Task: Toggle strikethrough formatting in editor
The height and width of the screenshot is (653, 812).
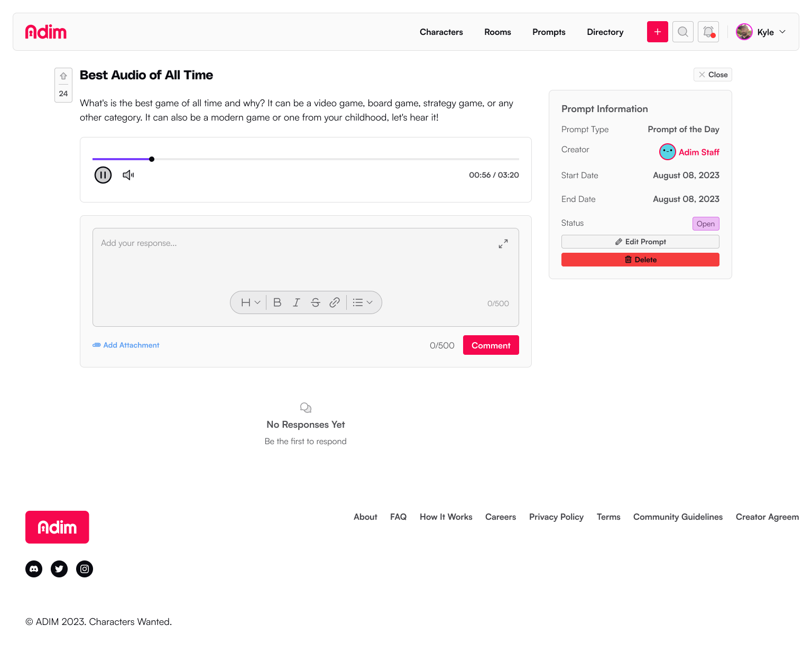Action: (x=315, y=302)
